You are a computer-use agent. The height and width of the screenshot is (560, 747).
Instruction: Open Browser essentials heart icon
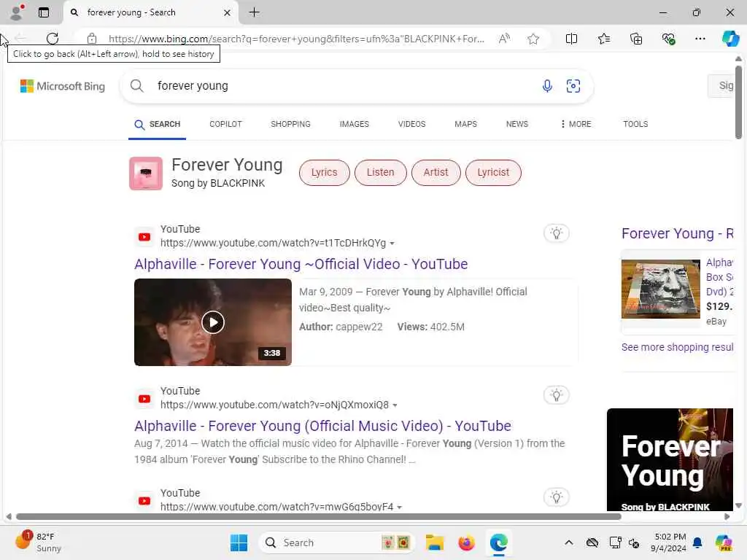click(x=668, y=39)
